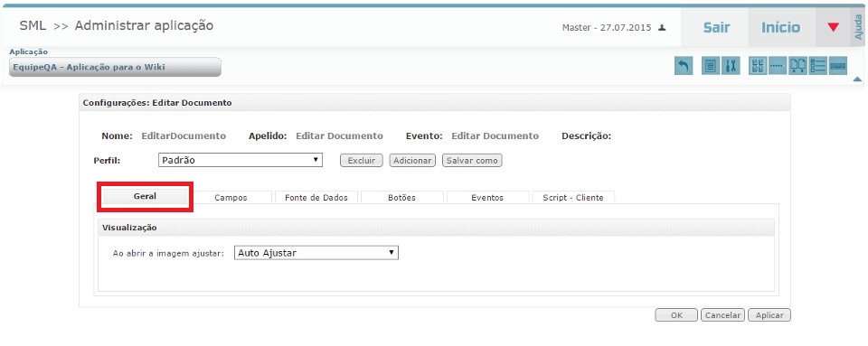Viewport: 868px width, 346px height.
Task: Open the tools wrench and screwdriver icon
Action: tap(731, 66)
